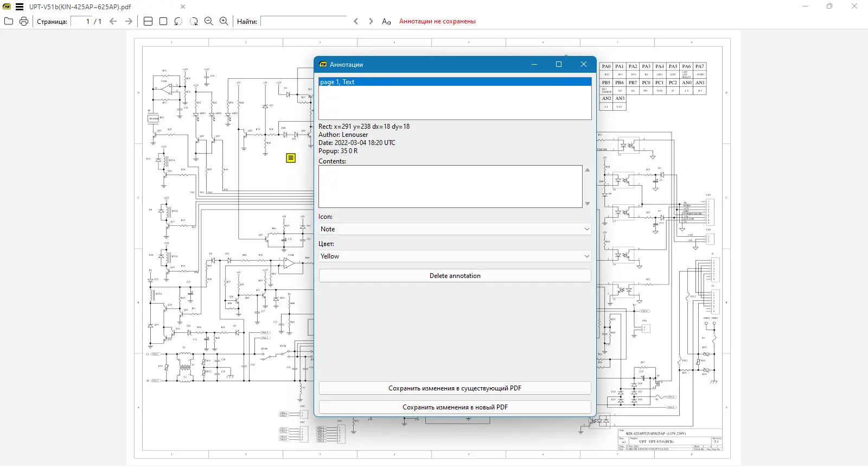Click the yellow note annotation on the schematic
The height and width of the screenshot is (467, 868).
pyautogui.click(x=291, y=158)
